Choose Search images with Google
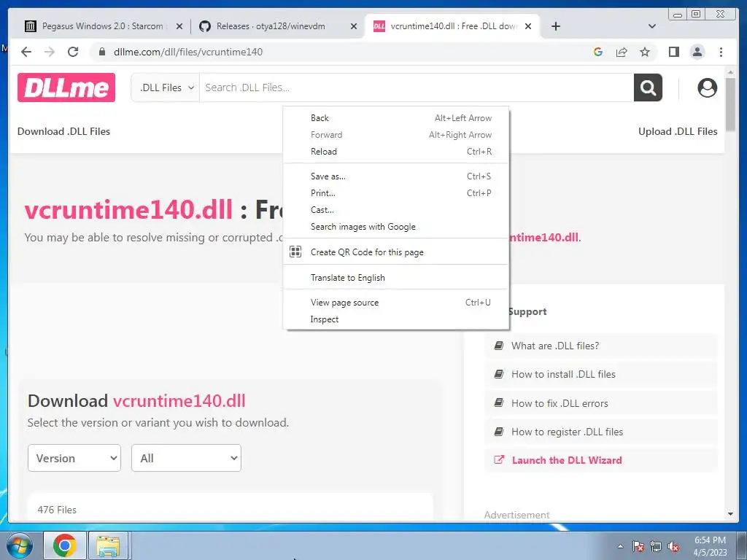 pyautogui.click(x=396, y=227)
